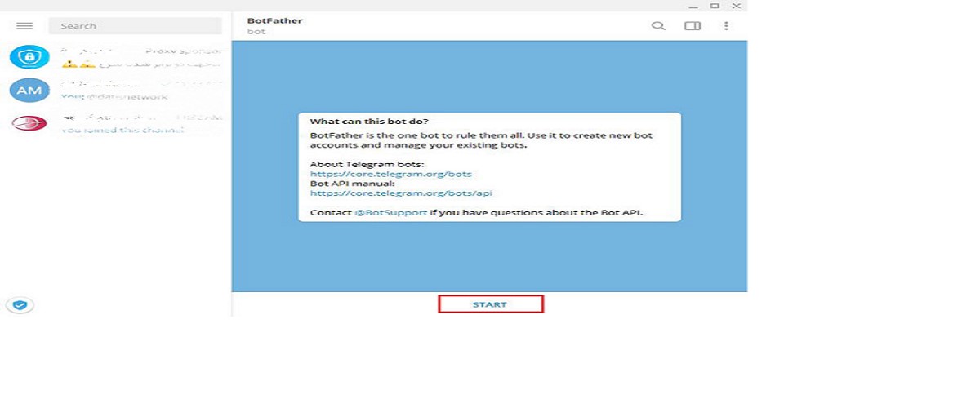Open the three-dot chat options menu

[x=726, y=26]
